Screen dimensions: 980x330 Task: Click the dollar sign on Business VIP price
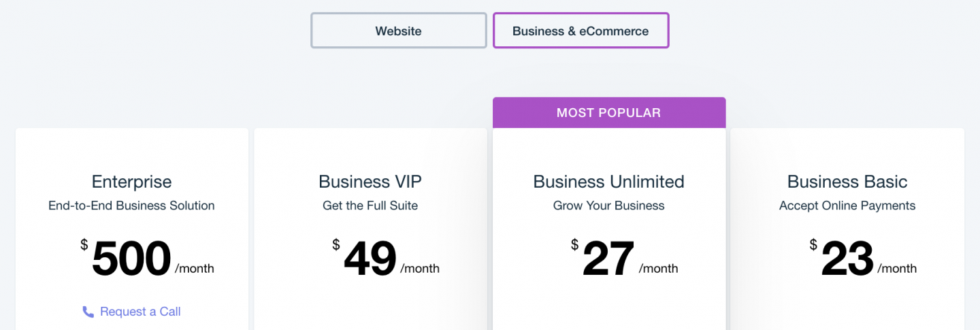coord(336,244)
